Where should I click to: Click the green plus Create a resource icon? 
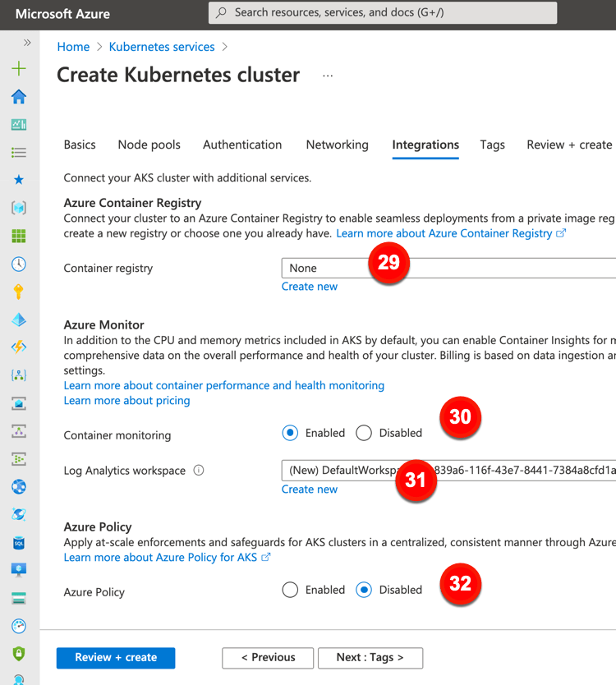point(19,69)
